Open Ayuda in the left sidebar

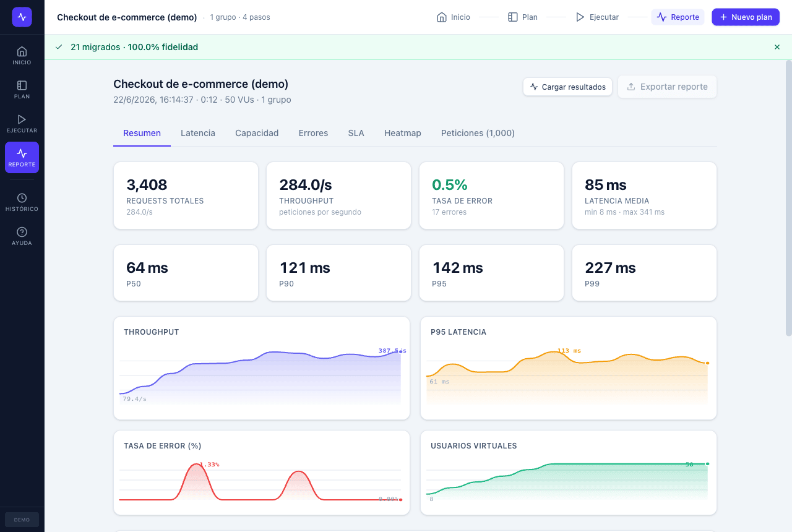[22, 236]
